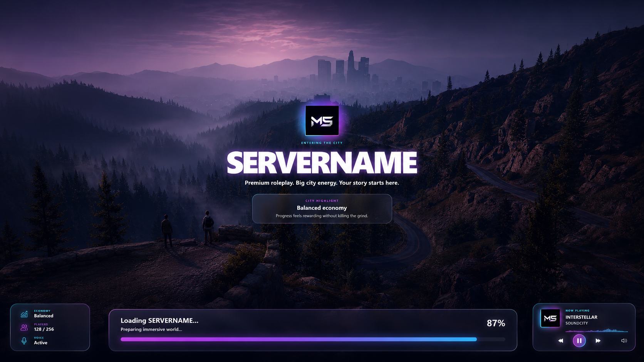Click the 87% loading percentage
The image size is (644, 362).
click(496, 323)
